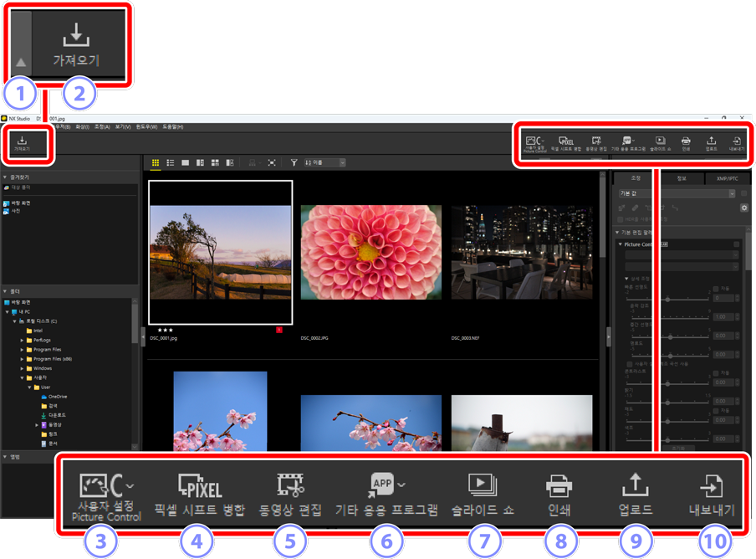Click the 인쇄 print icon
This screenshot has width=756, height=559.
(x=686, y=143)
